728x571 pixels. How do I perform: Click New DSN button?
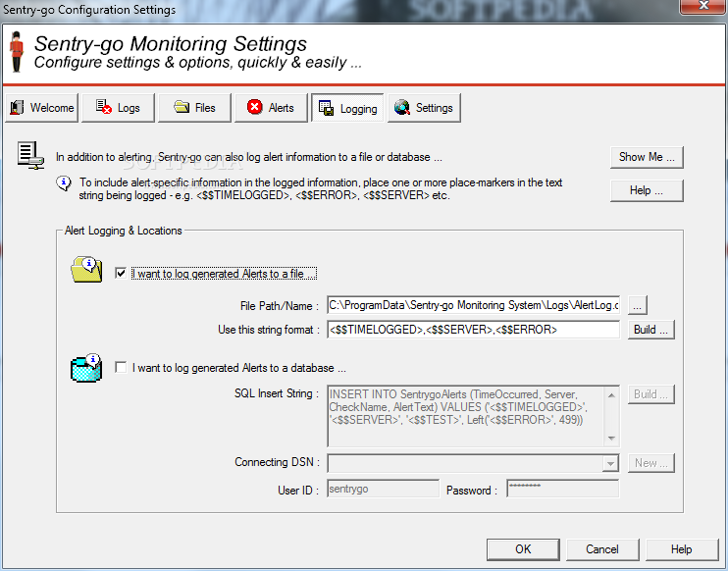pyautogui.click(x=650, y=463)
